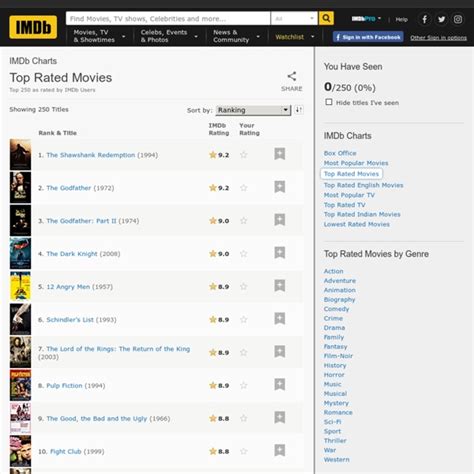Open the Instagram icon in header
This screenshot has height=474, width=474.
click(458, 19)
